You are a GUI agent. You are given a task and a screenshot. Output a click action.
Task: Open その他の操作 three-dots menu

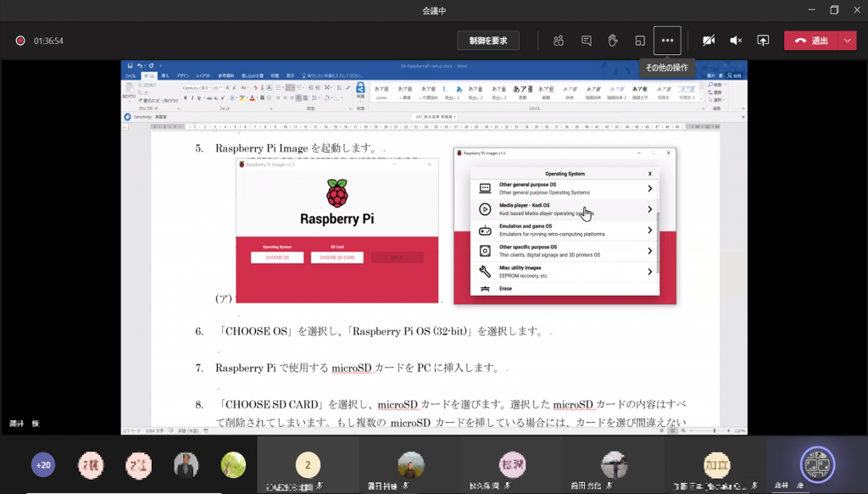coord(667,41)
